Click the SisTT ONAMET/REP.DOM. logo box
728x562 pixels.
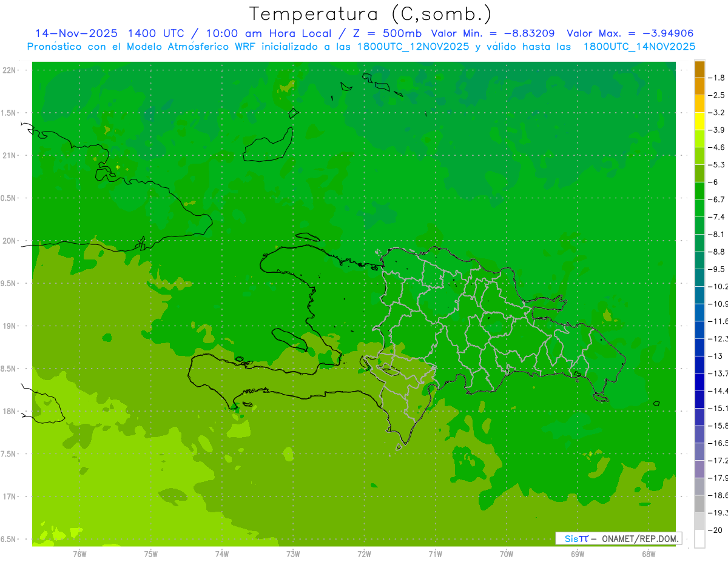[618, 538]
